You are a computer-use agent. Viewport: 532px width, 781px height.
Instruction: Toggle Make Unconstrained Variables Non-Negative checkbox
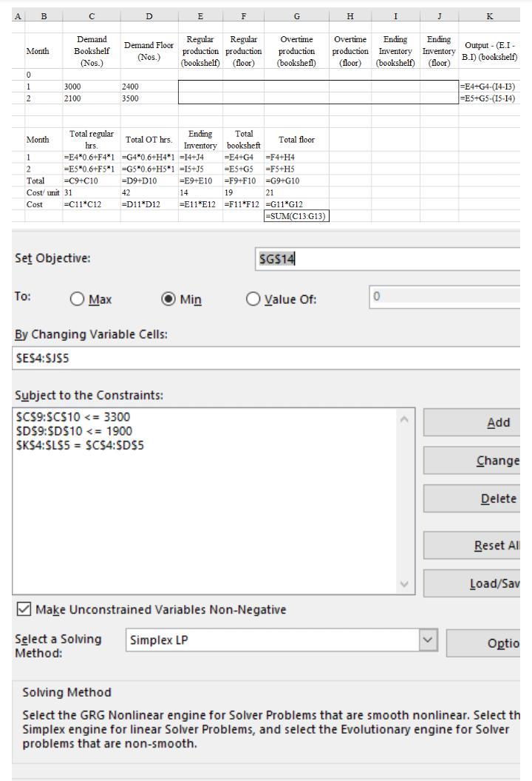tap(24, 609)
